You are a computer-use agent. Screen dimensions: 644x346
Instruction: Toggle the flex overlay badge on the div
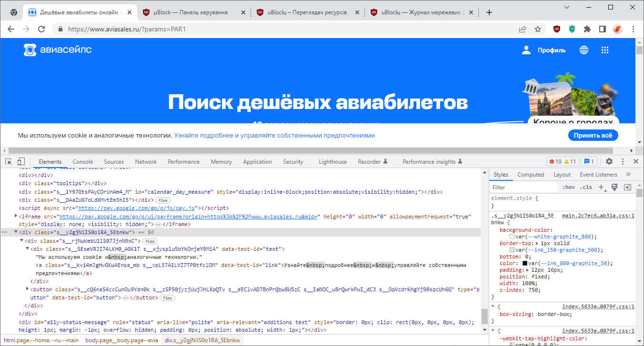(x=162, y=200)
